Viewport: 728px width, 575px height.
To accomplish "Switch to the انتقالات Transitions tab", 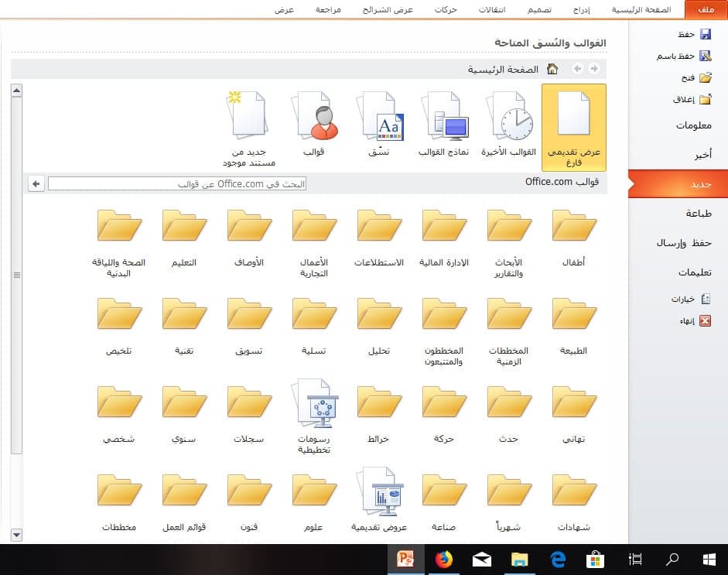I will point(492,9).
